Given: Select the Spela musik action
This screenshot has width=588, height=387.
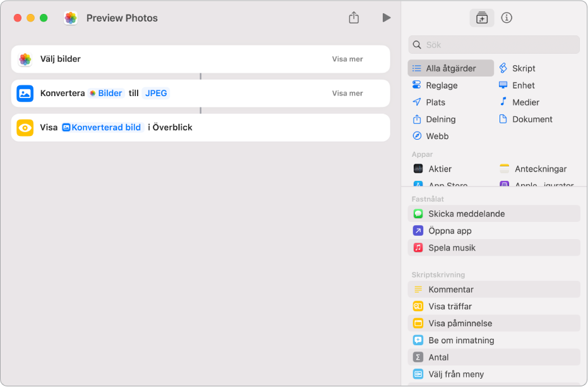Looking at the screenshot, I should [494, 248].
